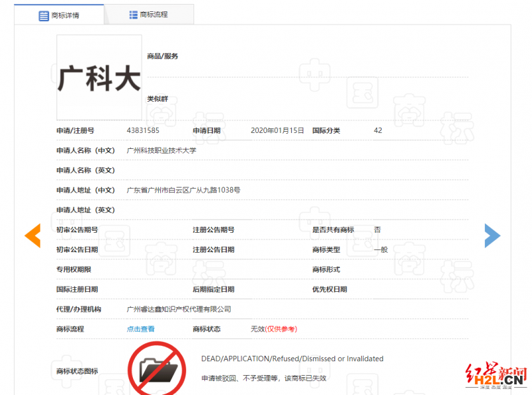Viewport: 532px width, 395px height.
Task: Go to next trademark with blue arrow
Action: [492, 235]
